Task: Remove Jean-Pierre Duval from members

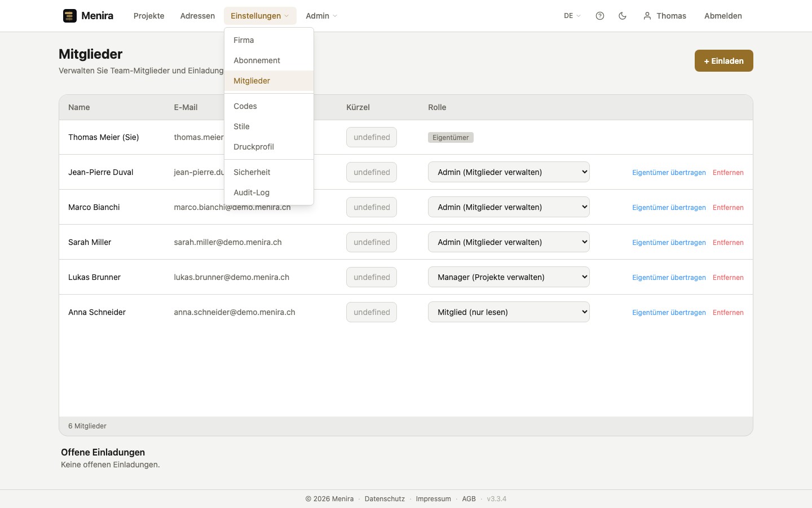Action: pyautogui.click(x=728, y=173)
